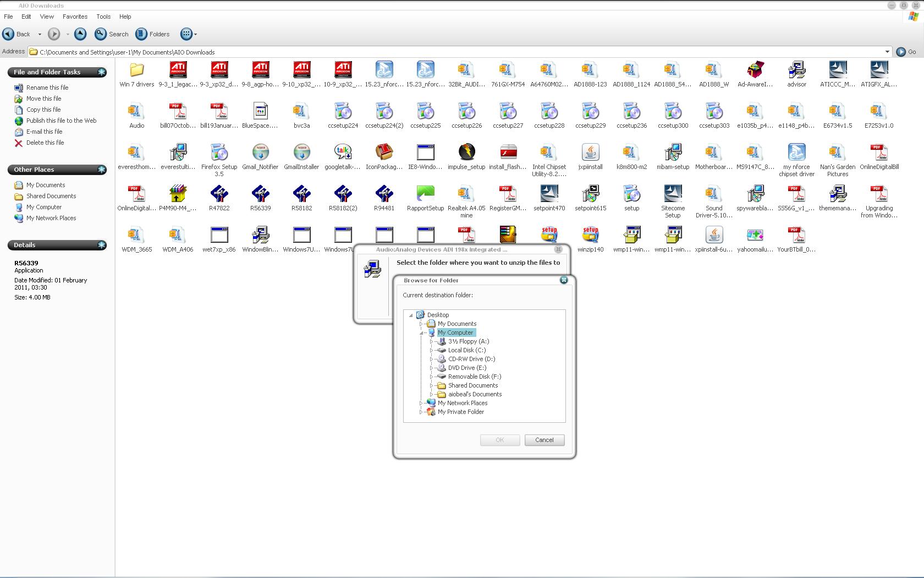Select the P4M90-M4 archive icon

coord(178,194)
